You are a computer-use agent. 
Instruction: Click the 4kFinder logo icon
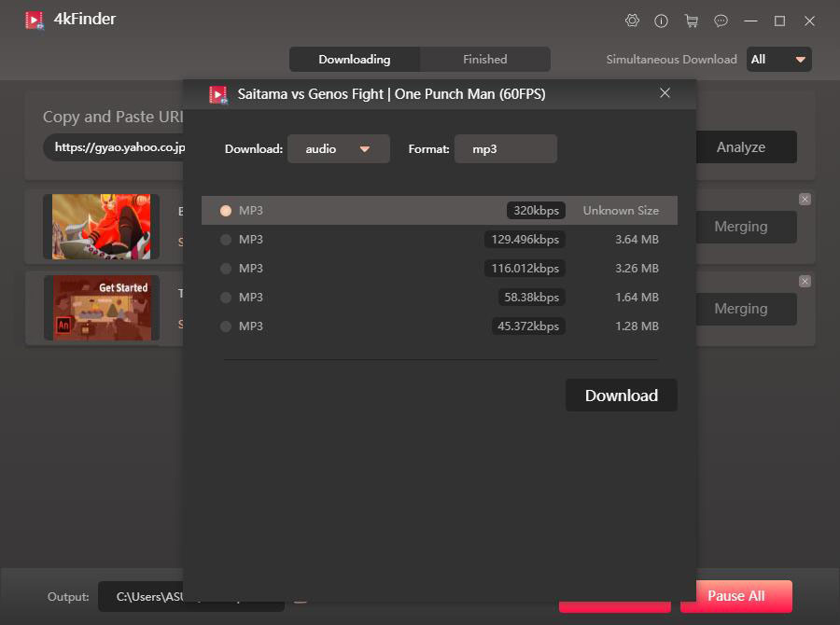point(35,19)
